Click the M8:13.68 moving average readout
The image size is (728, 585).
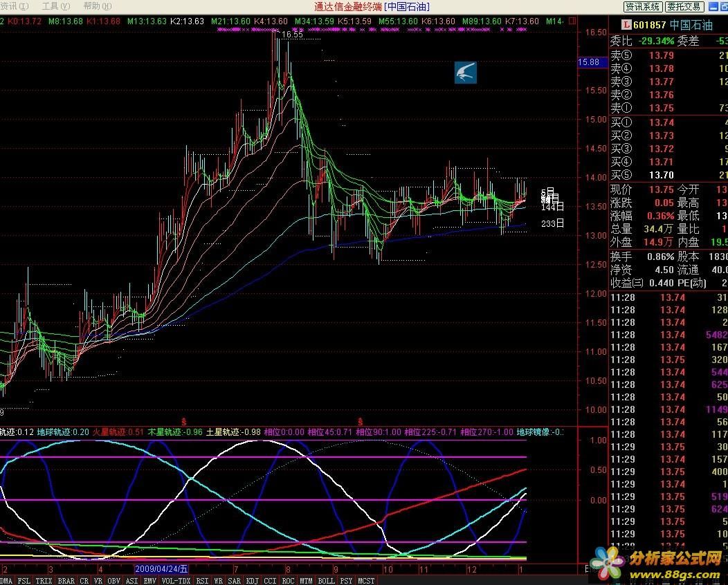(x=66, y=21)
